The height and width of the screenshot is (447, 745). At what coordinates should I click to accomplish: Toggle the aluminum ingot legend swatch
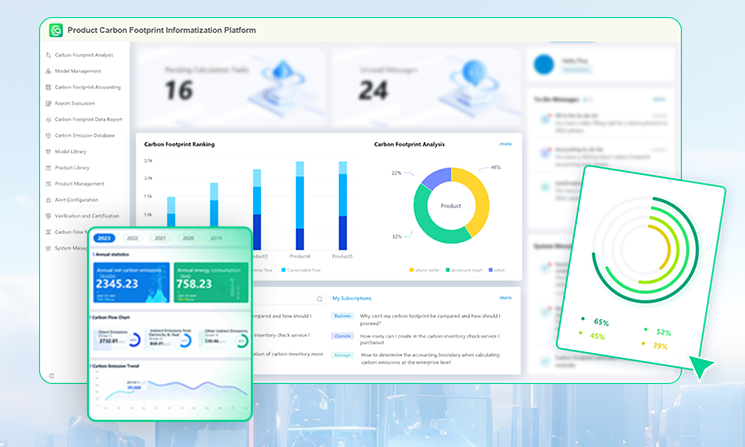coord(448,270)
